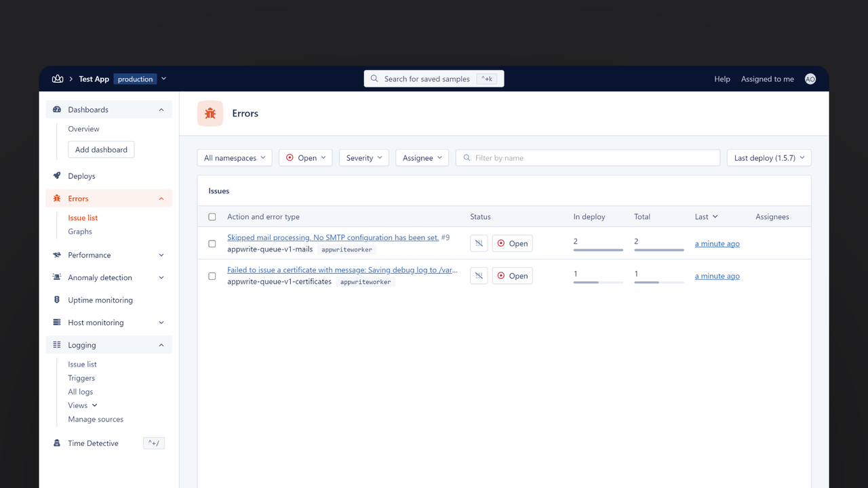Check the Failed to issue certificate checkbox
868x488 pixels.
click(x=212, y=276)
